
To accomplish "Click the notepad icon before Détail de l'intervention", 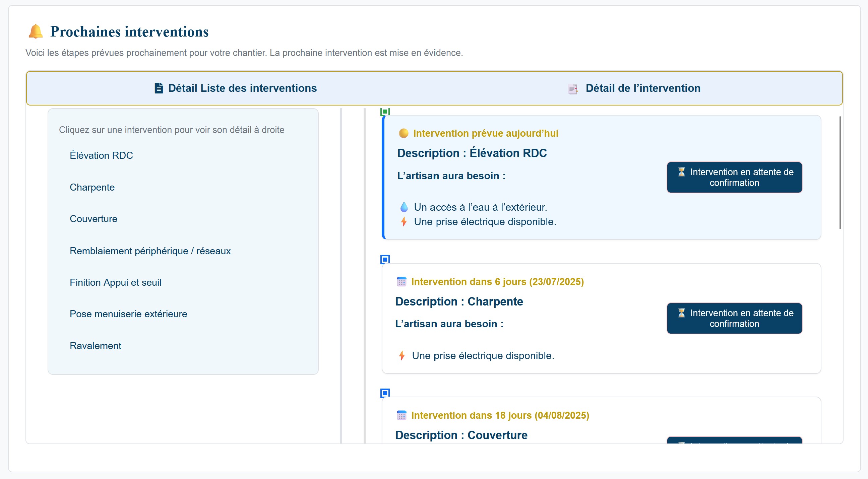I will tap(573, 89).
